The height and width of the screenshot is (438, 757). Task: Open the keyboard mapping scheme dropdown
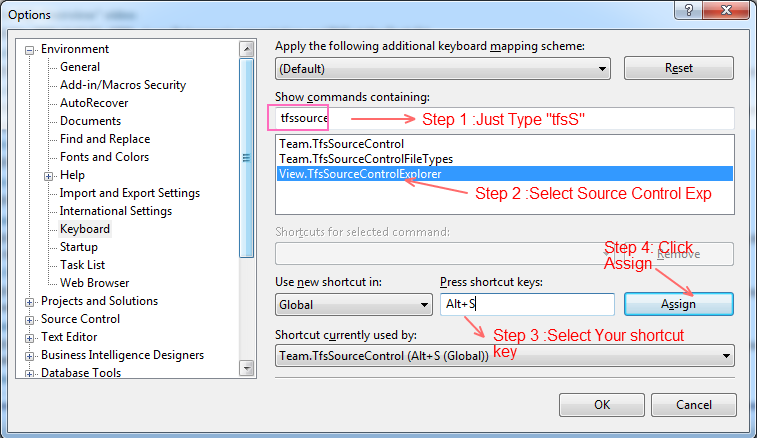tap(602, 69)
